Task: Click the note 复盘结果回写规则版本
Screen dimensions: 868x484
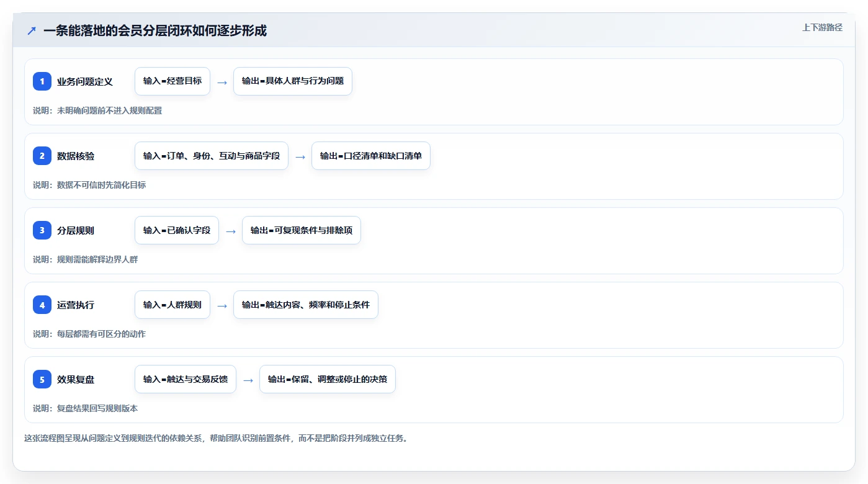Action: pyautogui.click(x=97, y=408)
